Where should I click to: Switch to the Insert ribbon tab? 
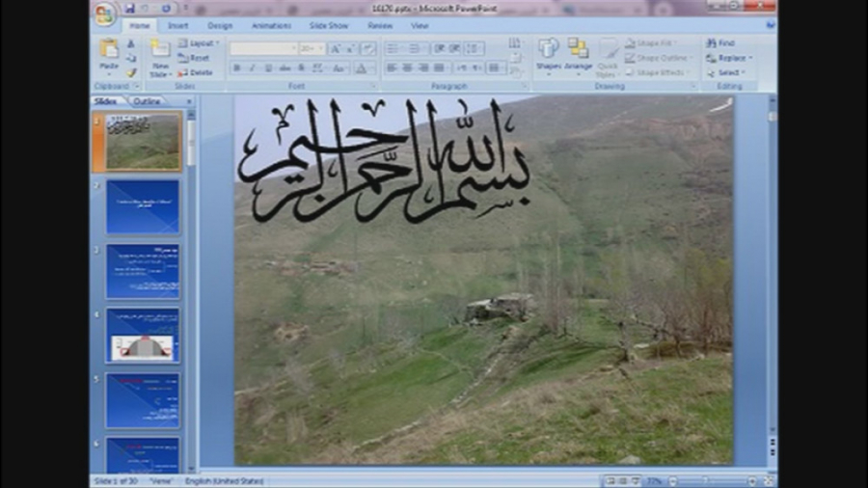[178, 26]
